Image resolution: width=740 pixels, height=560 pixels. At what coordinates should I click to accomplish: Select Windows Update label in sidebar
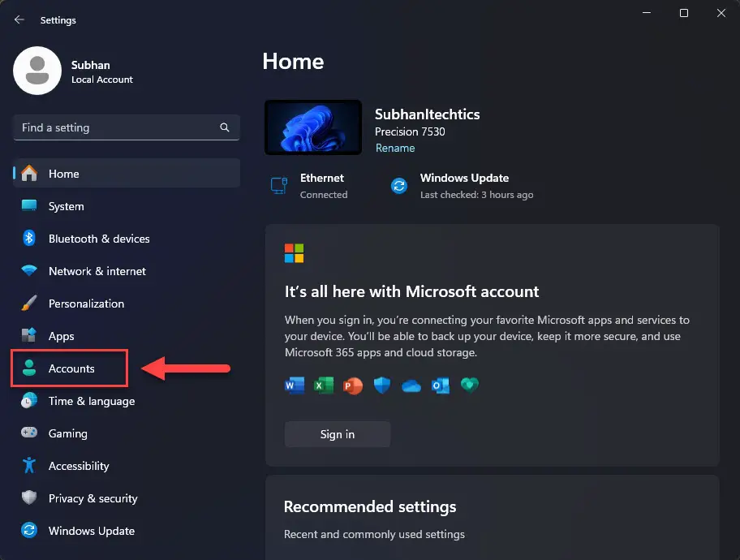[x=92, y=531]
